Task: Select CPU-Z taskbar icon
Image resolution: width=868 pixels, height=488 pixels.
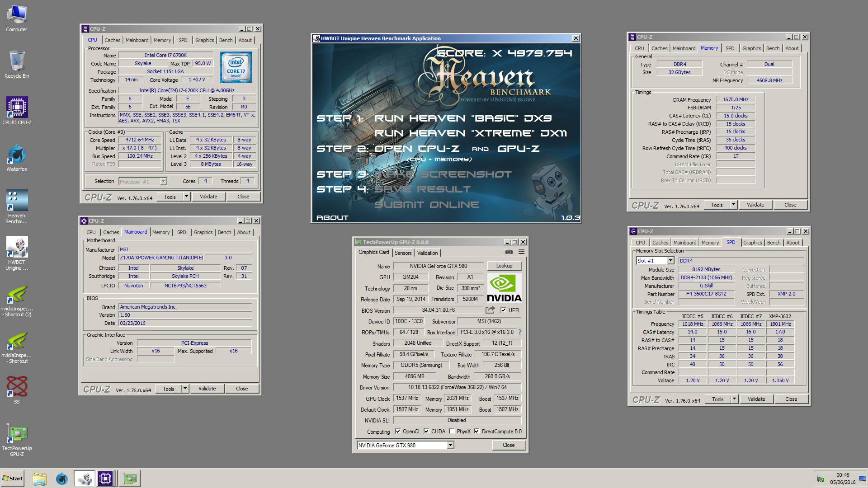Action: [105, 479]
